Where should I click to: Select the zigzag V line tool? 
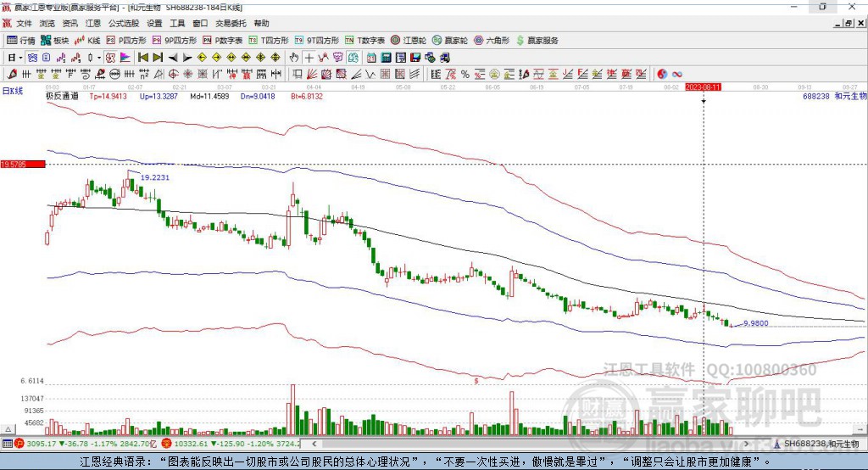tap(370, 74)
